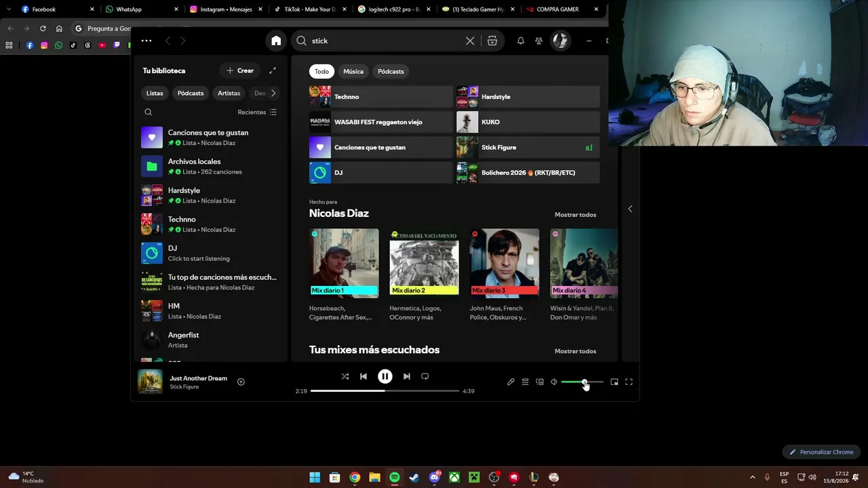
Task: Open Discord from the taskbar
Action: pyautogui.click(x=435, y=477)
